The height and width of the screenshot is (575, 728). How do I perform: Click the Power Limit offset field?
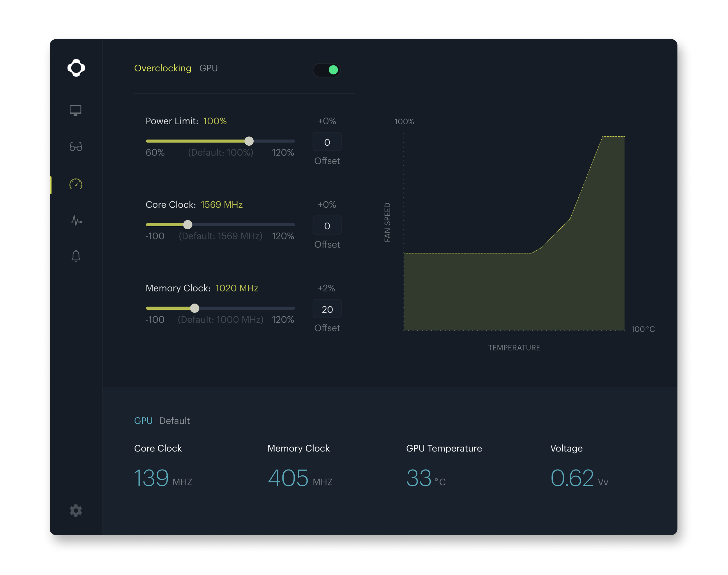(x=327, y=142)
